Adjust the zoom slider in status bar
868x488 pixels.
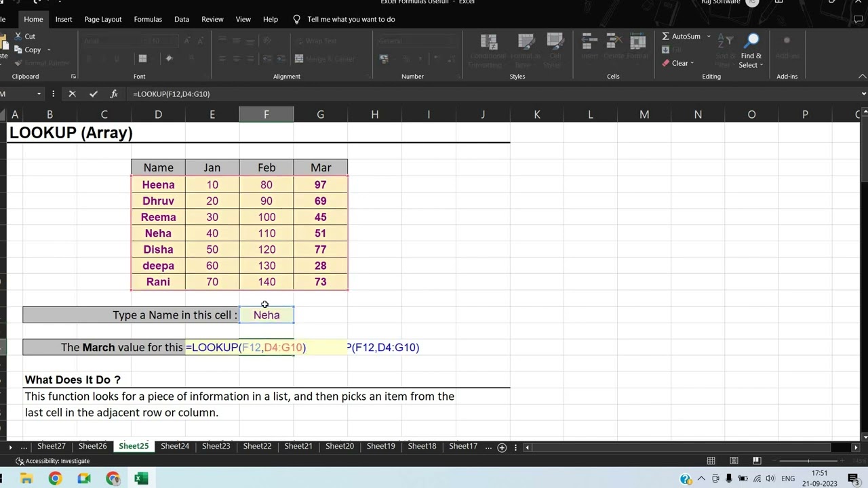807,461
